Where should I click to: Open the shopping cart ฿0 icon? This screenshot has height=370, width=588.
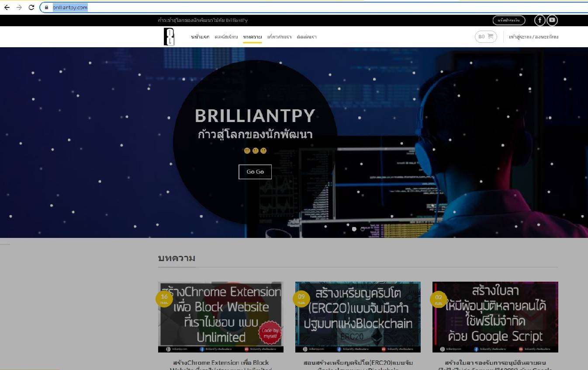486,37
